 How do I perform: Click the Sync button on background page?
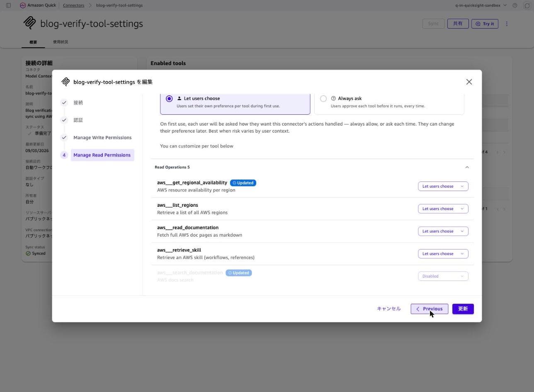pos(433,24)
